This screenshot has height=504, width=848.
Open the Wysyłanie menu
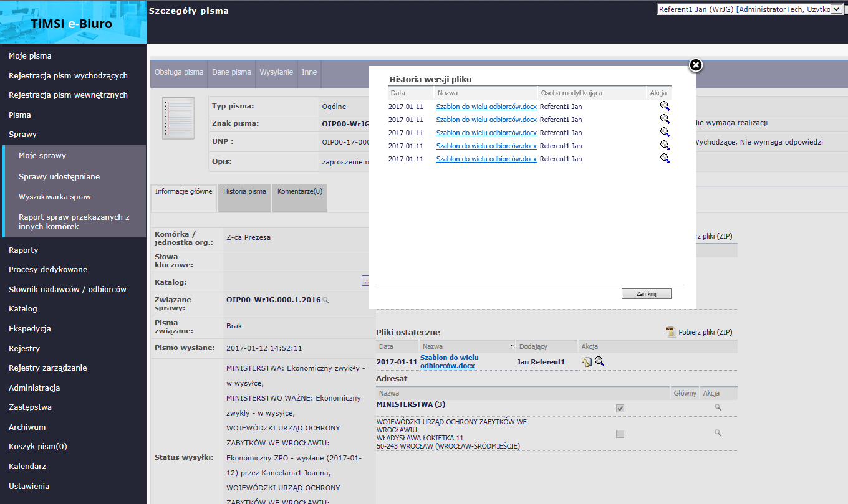coord(276,72)
